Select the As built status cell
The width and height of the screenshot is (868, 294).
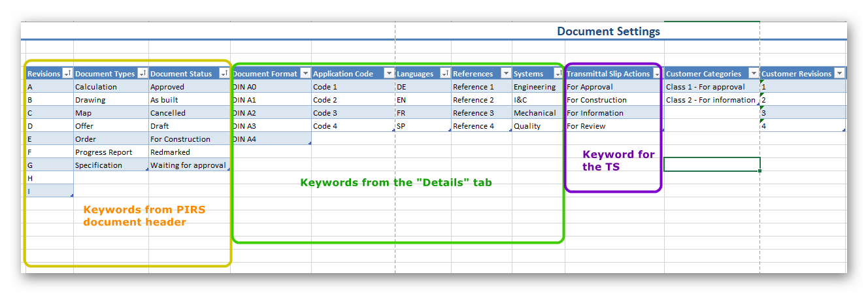(190, 100)
